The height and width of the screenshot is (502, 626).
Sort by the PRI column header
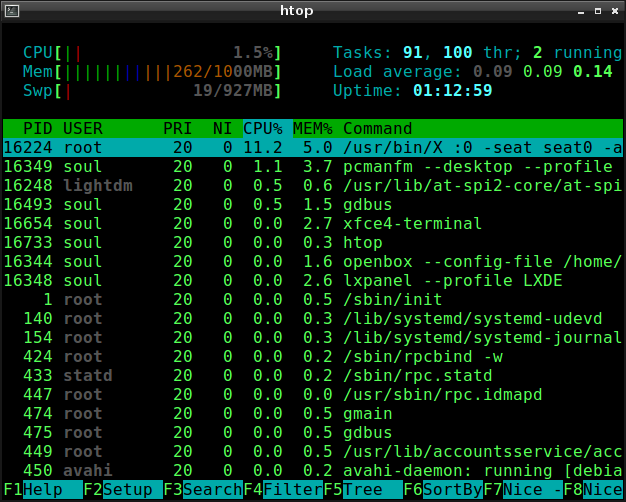coord(178,129)
